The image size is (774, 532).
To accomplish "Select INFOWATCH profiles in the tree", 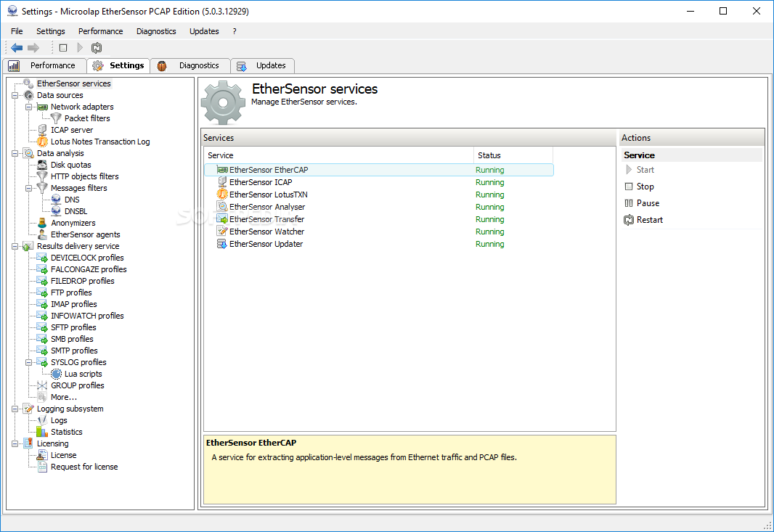I will [x=87, y=316].
